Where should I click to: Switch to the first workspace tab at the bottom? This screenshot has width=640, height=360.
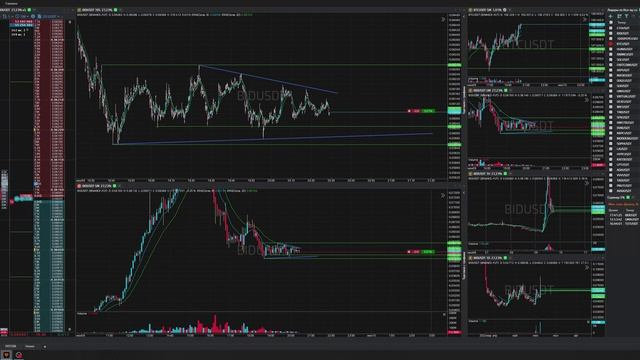click(x=11, y=347)
